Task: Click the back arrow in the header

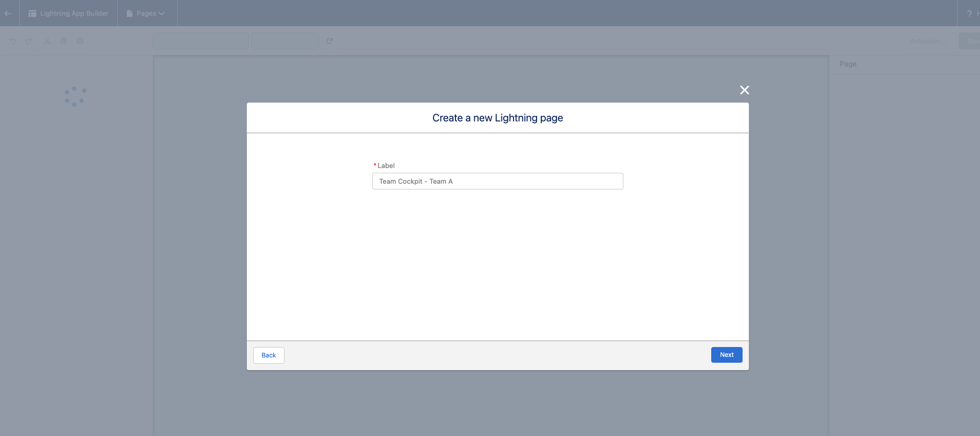Action: [x=8, y=13]
